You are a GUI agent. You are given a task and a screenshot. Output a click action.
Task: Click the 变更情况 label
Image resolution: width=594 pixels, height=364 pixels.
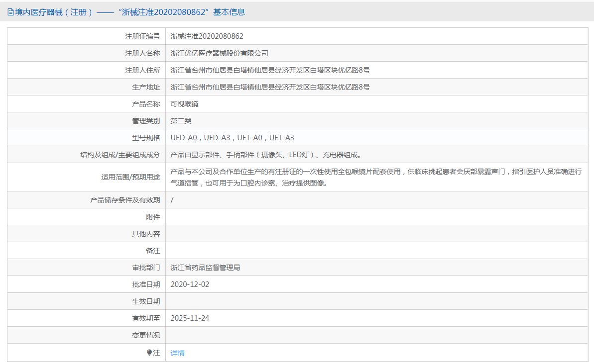pos(146,335)
